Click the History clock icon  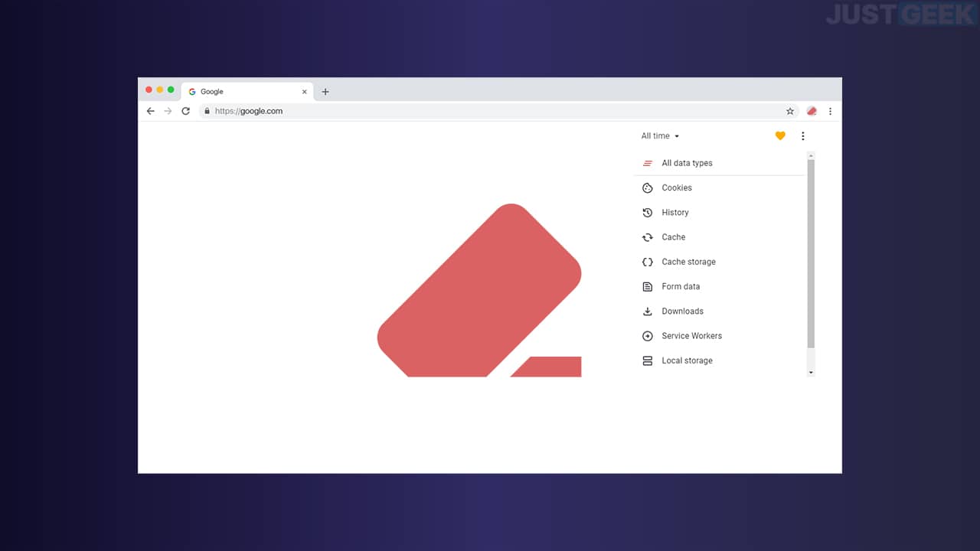coord(648,213)
